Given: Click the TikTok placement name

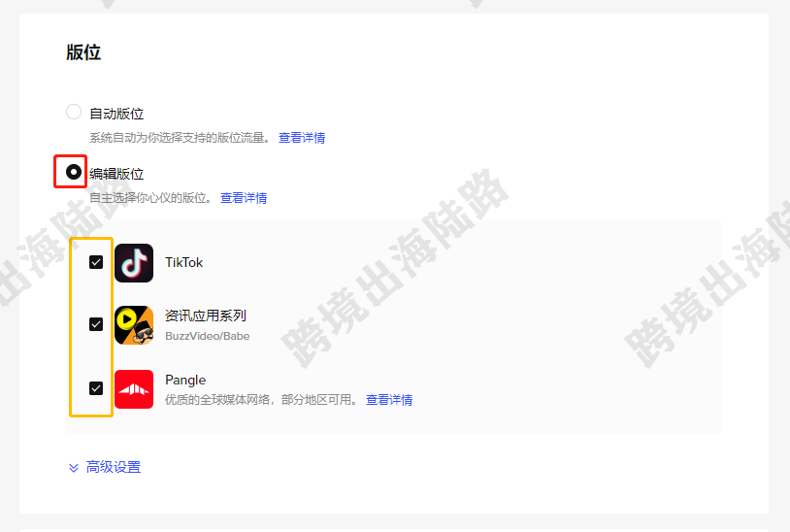Looking at the screenshot, I should tap(183, 262).
